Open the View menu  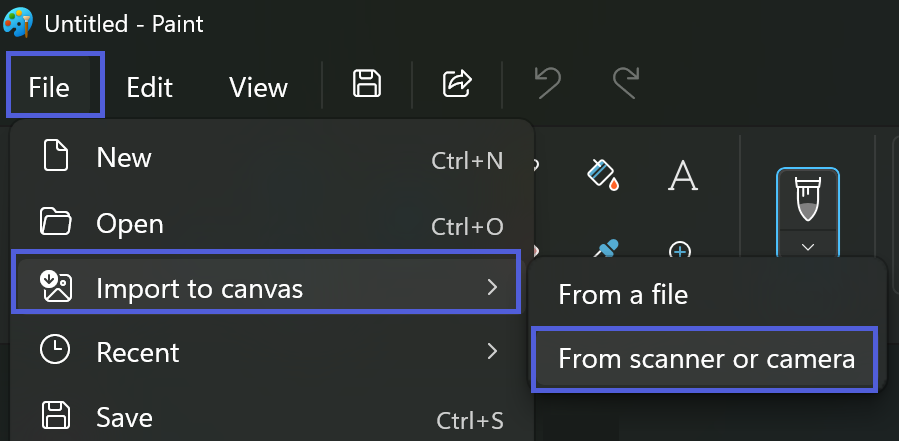coord(258,87)
